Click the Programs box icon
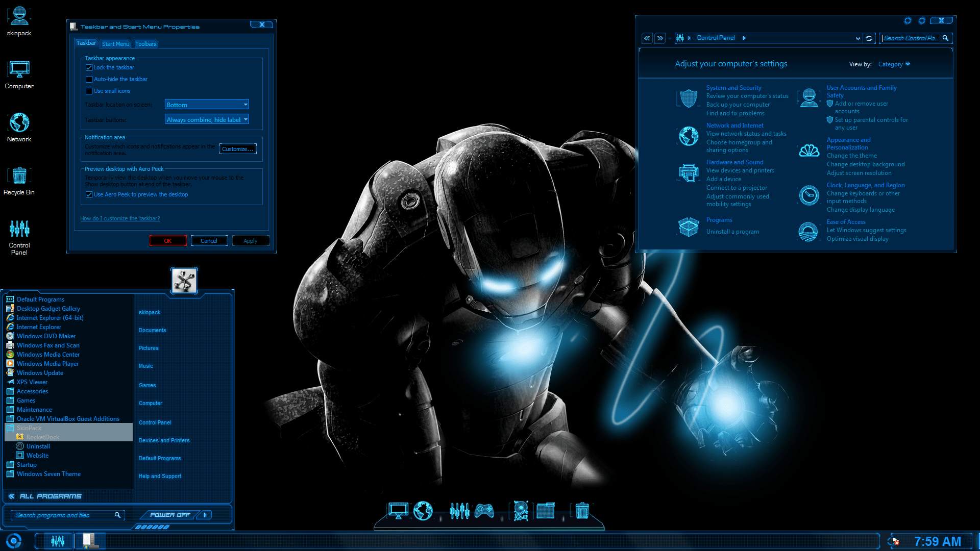Image resolution: width=980 pixels, height=551 pixels. pos(689,227)
